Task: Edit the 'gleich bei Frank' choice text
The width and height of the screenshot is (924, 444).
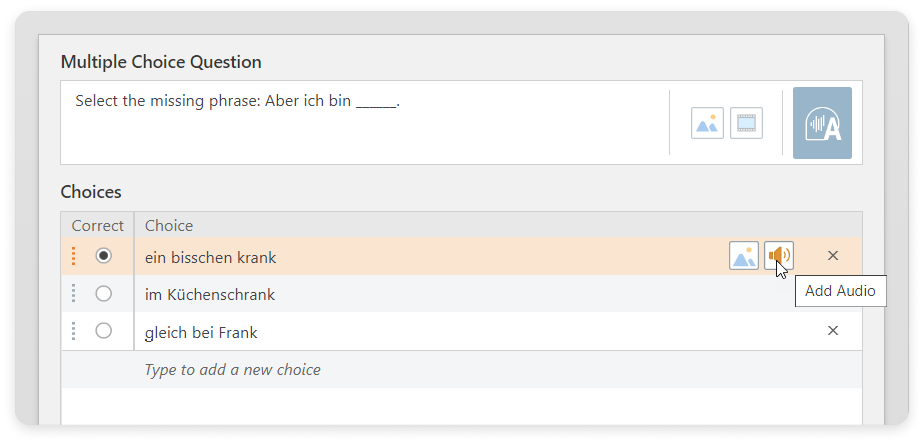Action: [201, 333]
